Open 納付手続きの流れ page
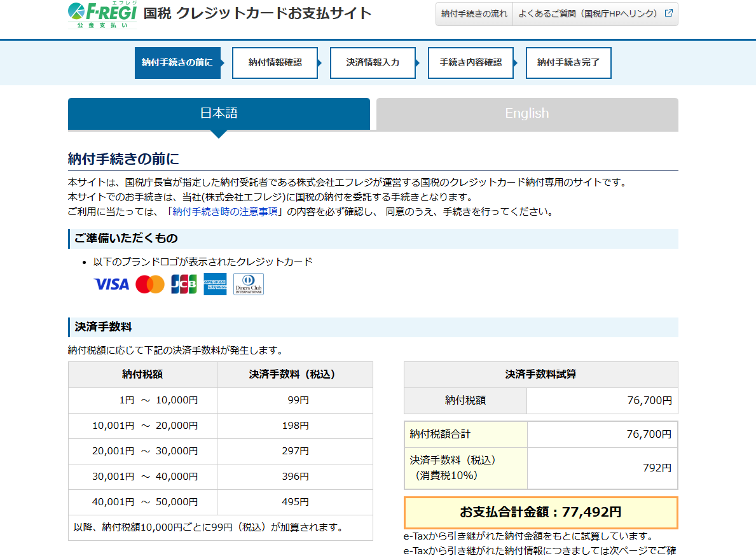Viewport: 756px width, 558px height. click(x=474, y=13)
